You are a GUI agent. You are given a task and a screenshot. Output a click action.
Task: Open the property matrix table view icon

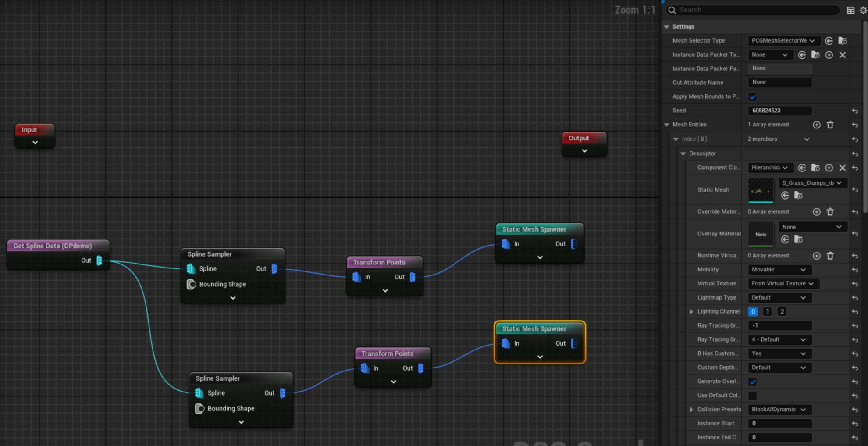(850, 10)
